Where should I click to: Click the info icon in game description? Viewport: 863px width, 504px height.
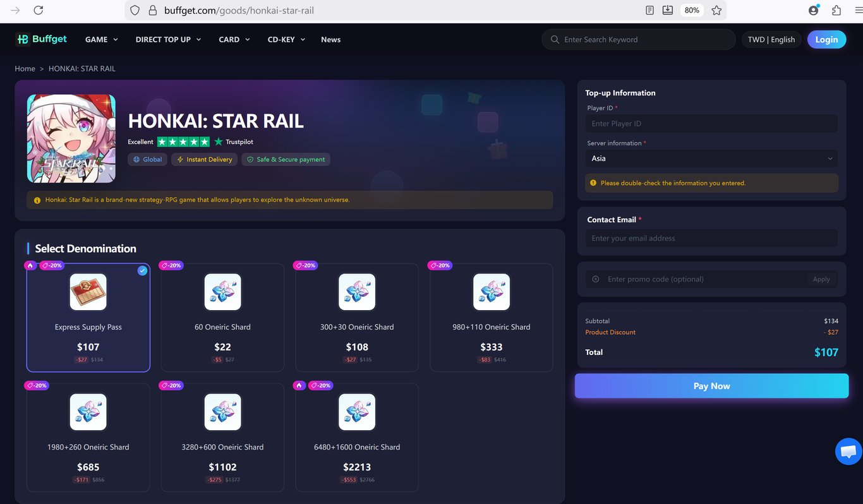[x=37, y=200]
